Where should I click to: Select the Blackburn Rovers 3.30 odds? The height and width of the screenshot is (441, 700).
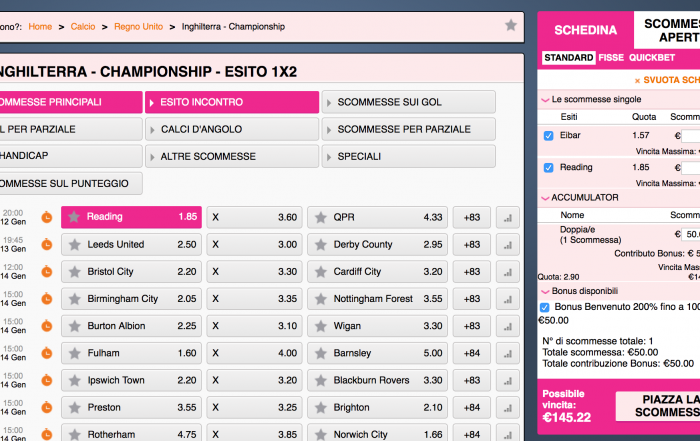(x=377, y=380)
